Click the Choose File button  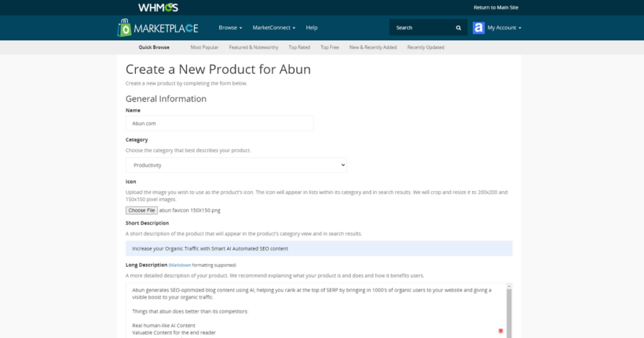(142, 210)
